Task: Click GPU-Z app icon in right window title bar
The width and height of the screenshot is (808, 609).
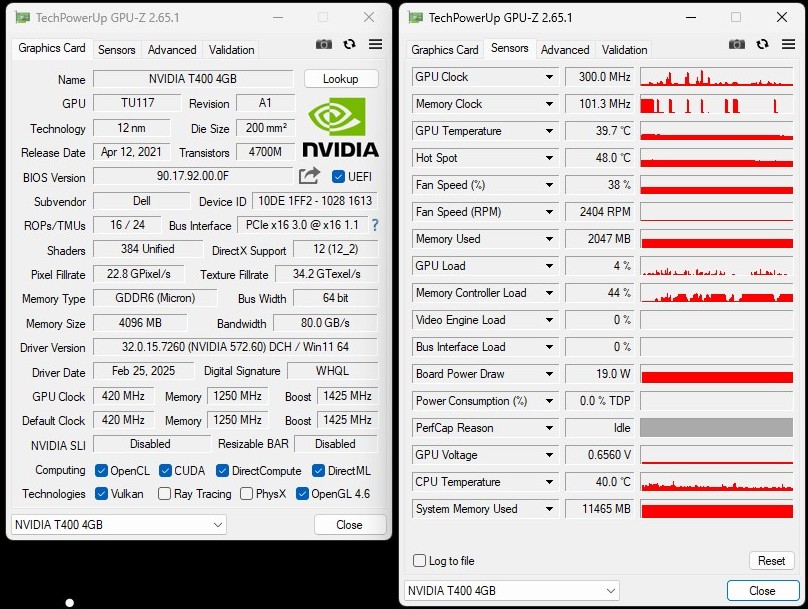Action: [x=415, y=18]
